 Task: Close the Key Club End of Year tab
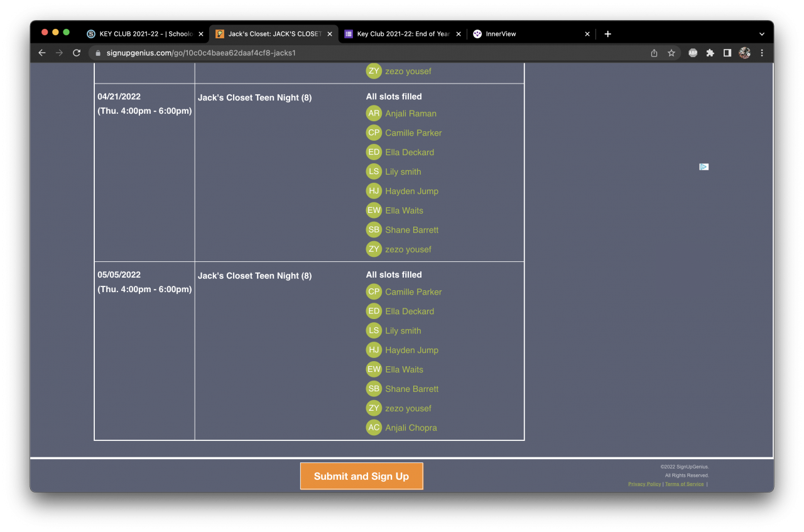pos(459,34)
